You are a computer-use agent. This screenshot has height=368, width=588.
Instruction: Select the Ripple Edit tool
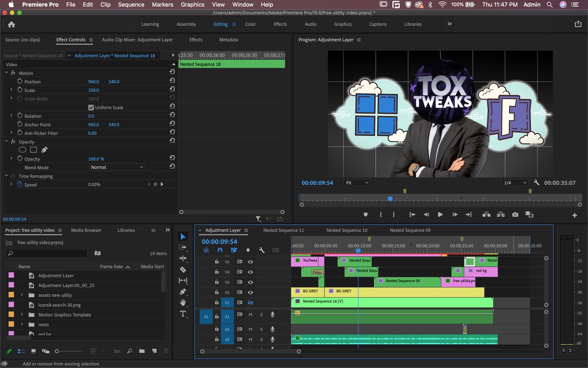(183, 259)
